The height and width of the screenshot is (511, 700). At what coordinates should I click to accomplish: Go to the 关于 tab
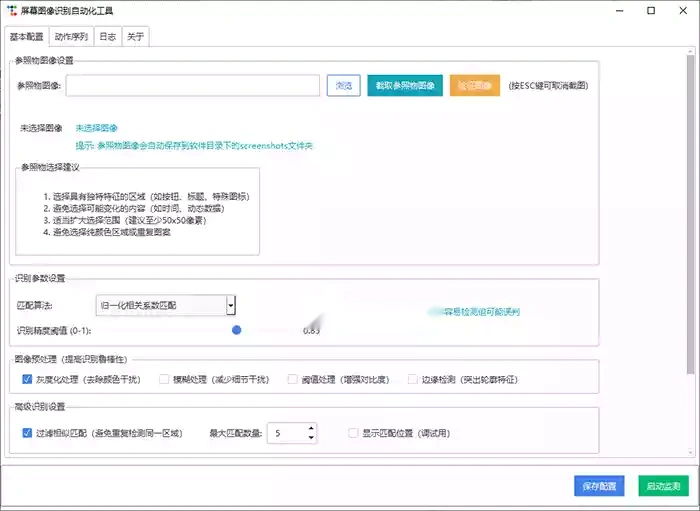136,37
